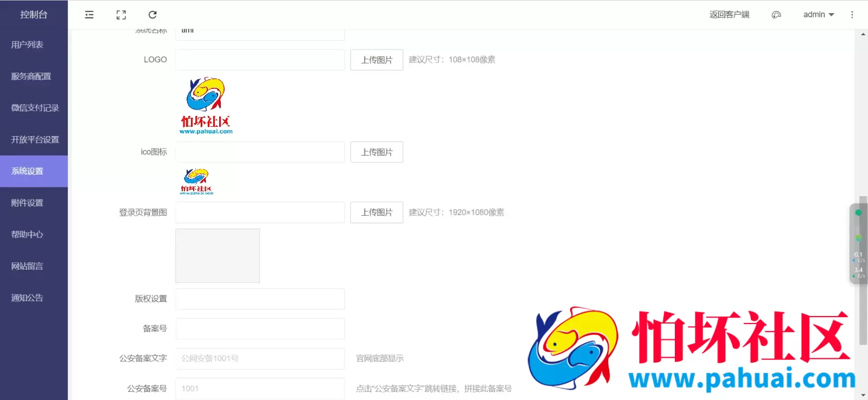Click the 公安备案文字 input field

(x=260, y=358)
